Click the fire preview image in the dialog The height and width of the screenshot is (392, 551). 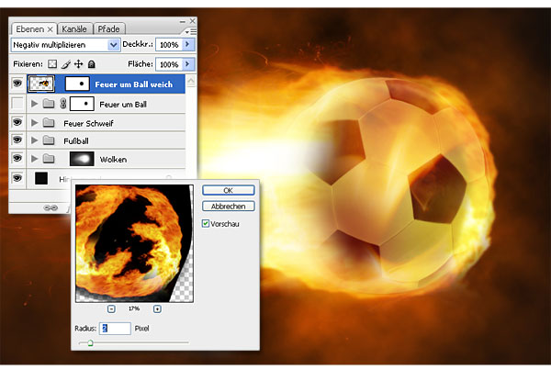point(135,243)
